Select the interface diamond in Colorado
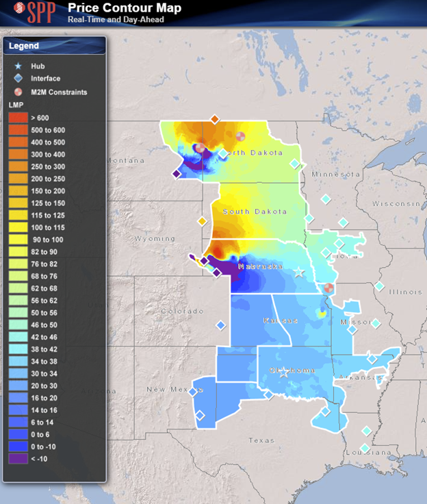The image size is (427, 504). point(220,325)
